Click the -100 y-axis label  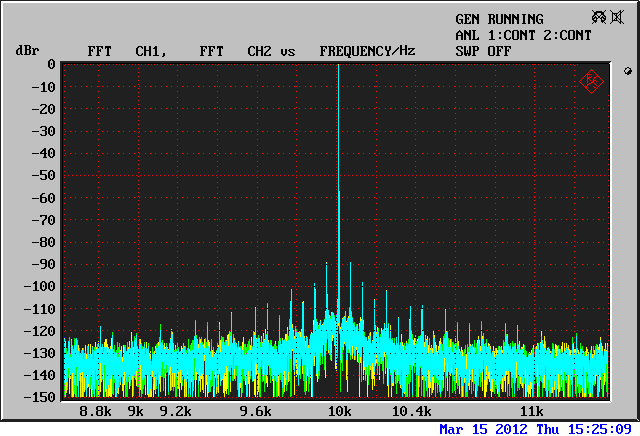tap(40, 286)
